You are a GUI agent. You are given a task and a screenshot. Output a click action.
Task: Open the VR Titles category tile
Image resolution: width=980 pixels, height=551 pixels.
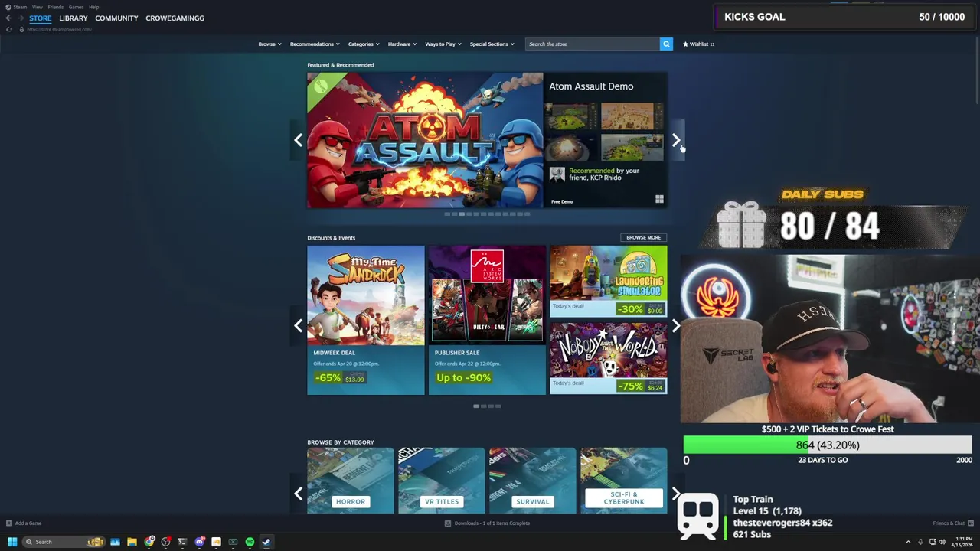tap(442, 481)
